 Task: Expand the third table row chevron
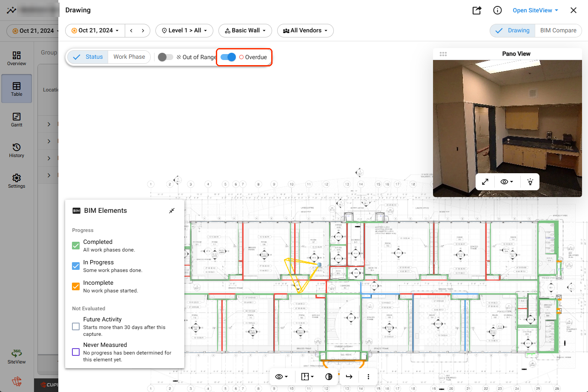pyautogui.click(x=49, y=158)
